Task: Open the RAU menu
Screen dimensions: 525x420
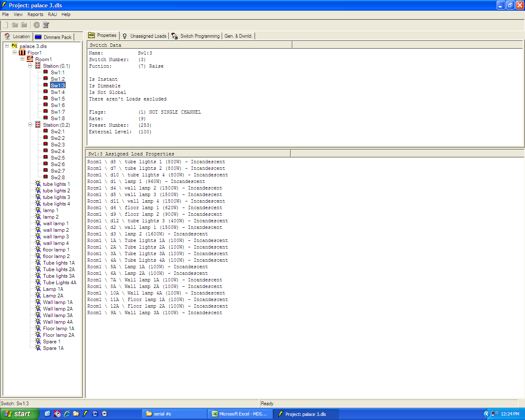Action: pos(52,14)
